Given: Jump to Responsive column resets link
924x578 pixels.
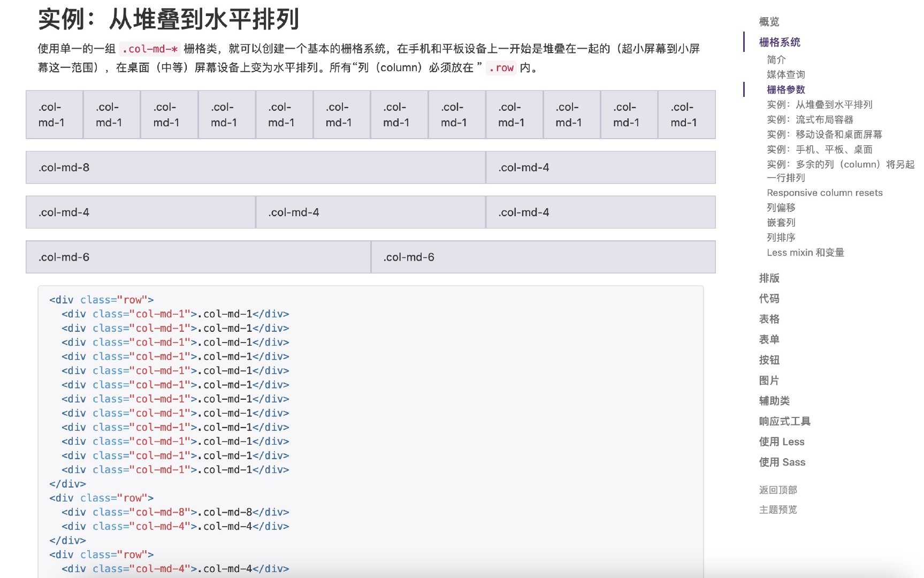Looking at the screenshot, I should point(824,193).
